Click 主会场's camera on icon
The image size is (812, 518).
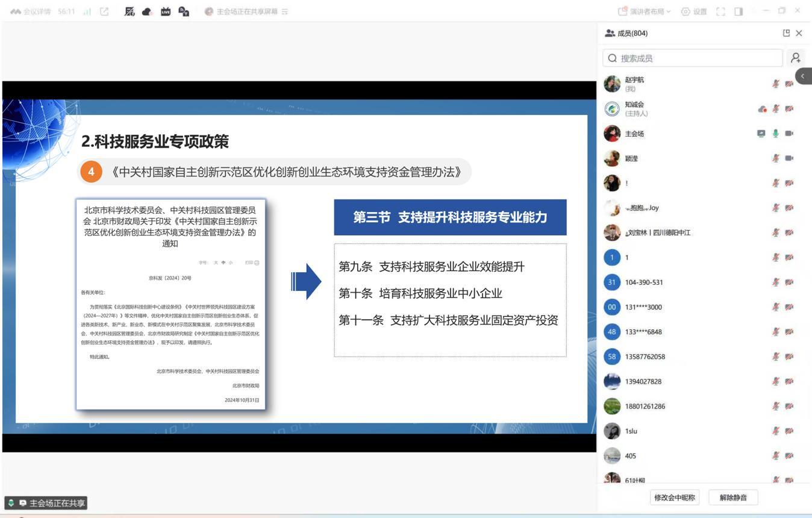pos(789,134)
